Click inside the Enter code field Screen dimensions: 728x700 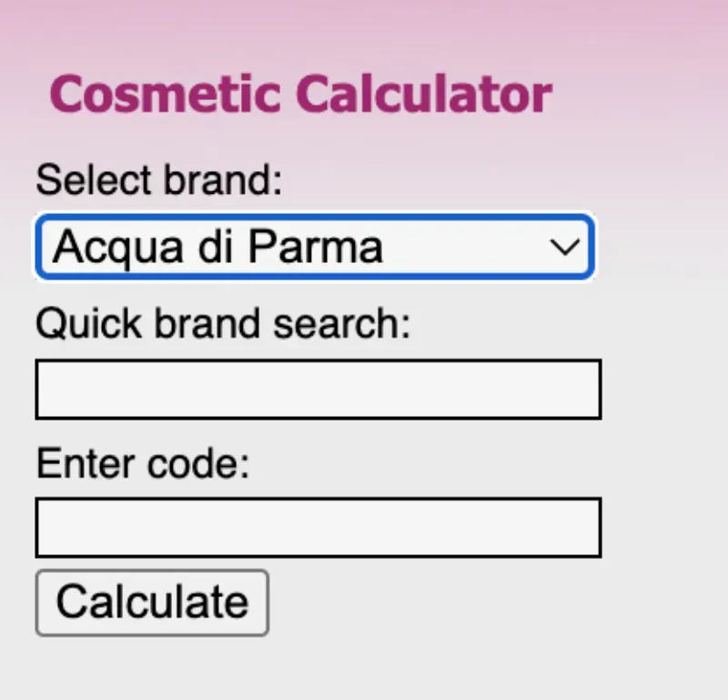pyautogui.click(x=318, y=527)
